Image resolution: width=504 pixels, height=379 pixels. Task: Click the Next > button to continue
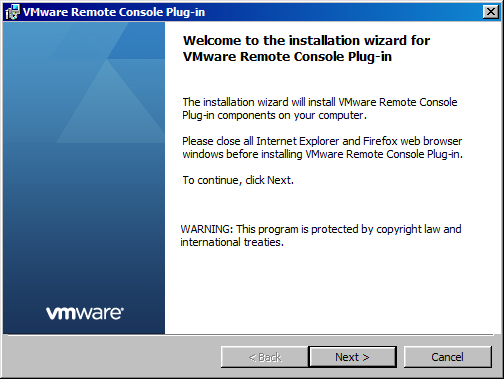(352, 357)
